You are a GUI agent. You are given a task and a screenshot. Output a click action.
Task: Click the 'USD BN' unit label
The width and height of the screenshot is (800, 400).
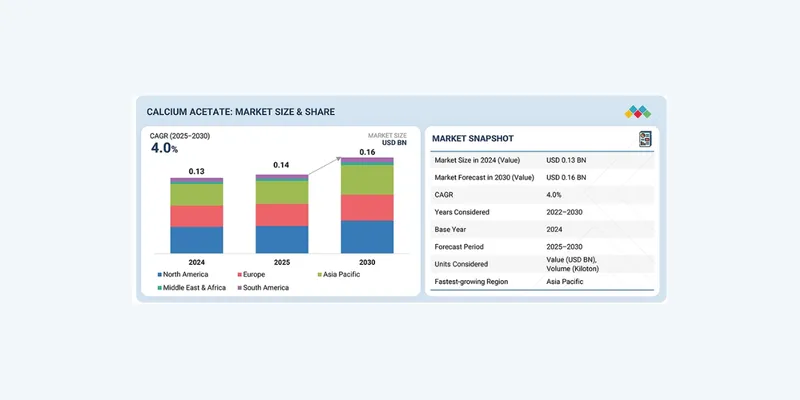pos(394,143)
